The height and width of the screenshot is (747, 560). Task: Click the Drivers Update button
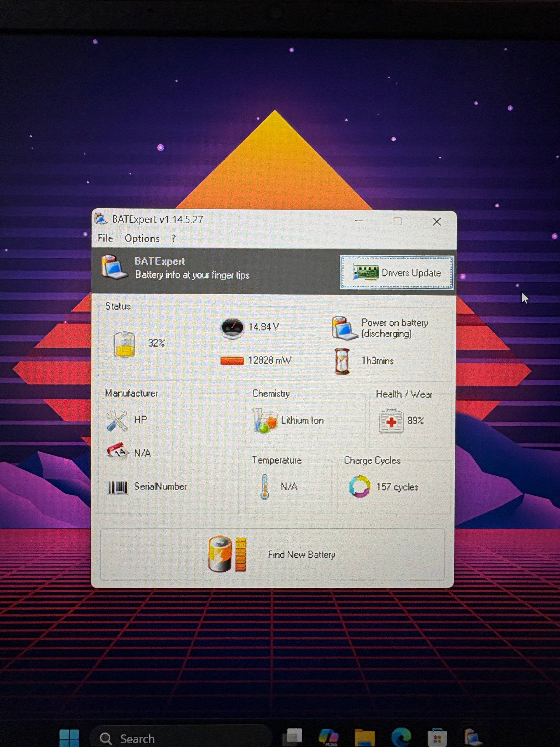[396, 273]
